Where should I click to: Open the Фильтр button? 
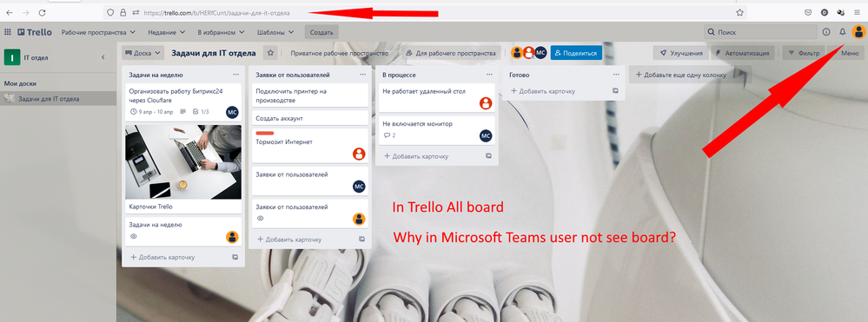point(804,53)
